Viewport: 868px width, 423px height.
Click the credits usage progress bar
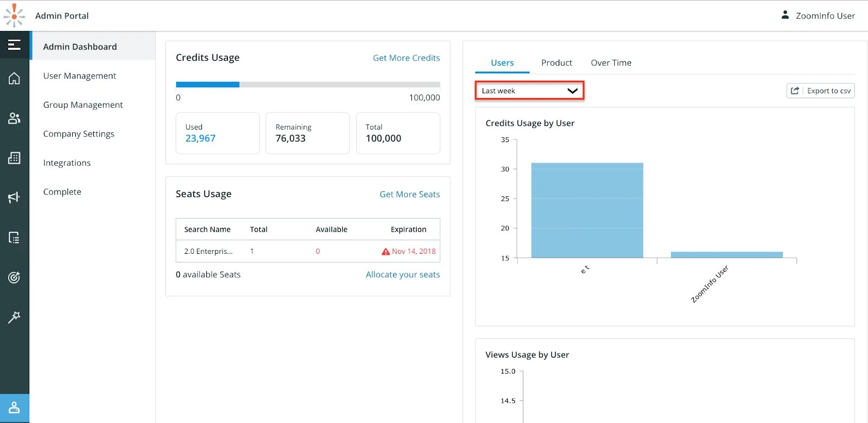click(308, 85)
